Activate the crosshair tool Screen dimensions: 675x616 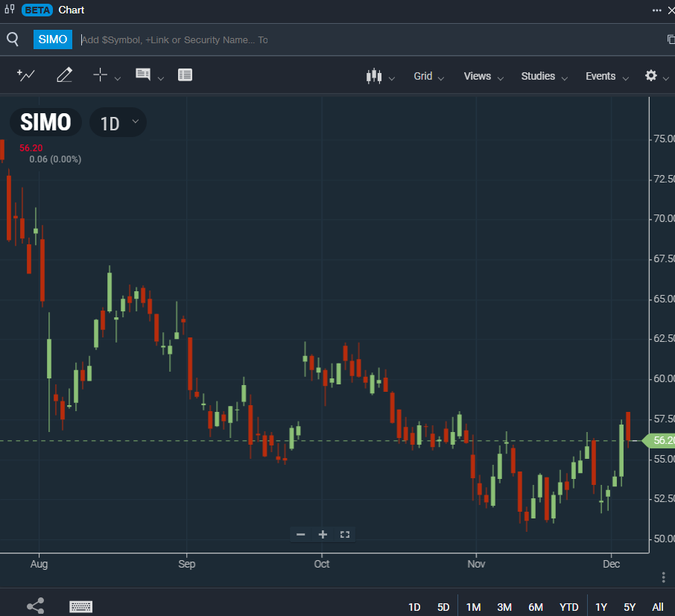tap(100, 74)
